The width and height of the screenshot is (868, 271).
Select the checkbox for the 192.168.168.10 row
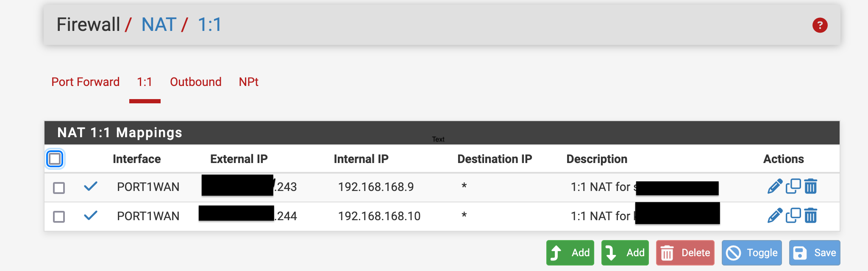(59, 217)
